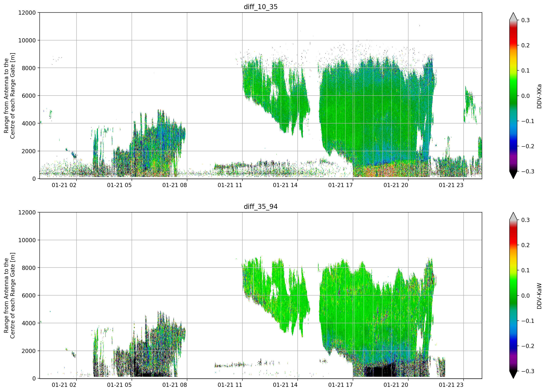This screenshot has width=546, height=392.
Task: Click "01-21 02" time tick under diff_10_35
Action: tap(64, 185)
